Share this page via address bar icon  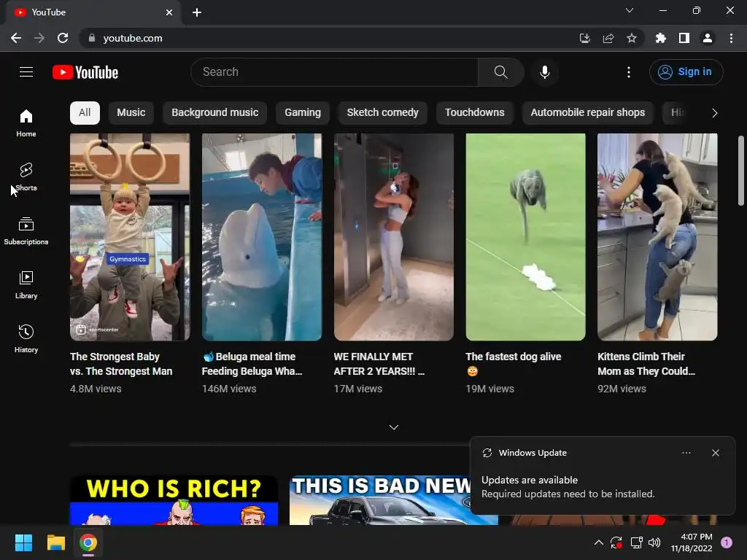pos(608,38)
